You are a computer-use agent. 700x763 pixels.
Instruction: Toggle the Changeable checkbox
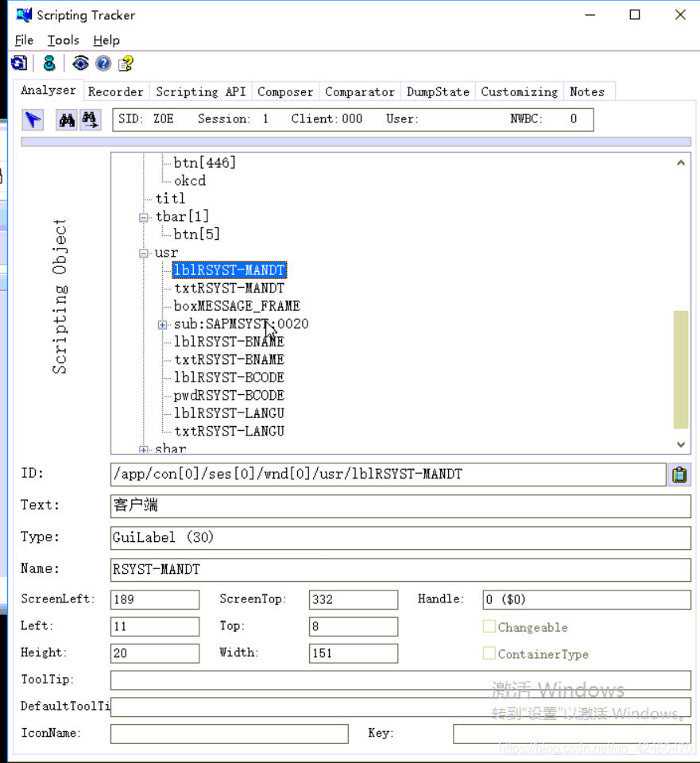pyautogui.click(x=489, y=626)
